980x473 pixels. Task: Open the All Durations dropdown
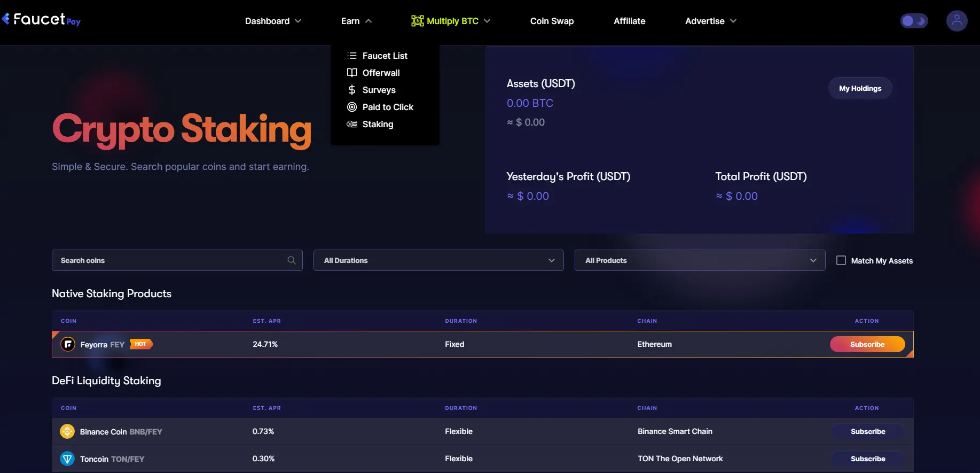[438, 260]
